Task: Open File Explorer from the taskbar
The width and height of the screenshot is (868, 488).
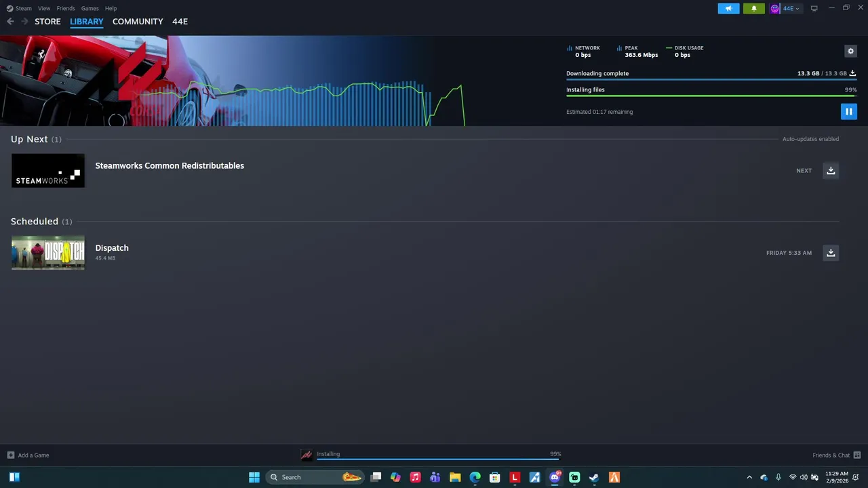Action: coord(455,477)
